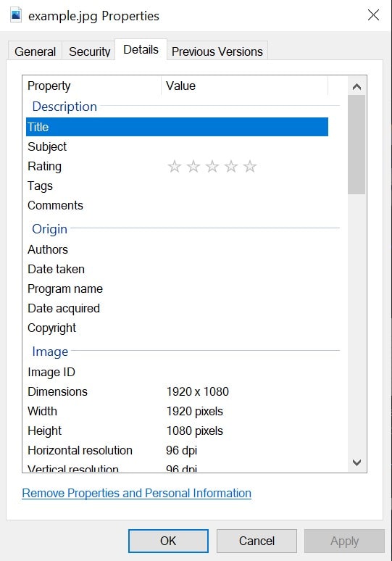Viewport: 392px width, 561px height.
Task: Select the Subject property row
Action: coord(177,146)
